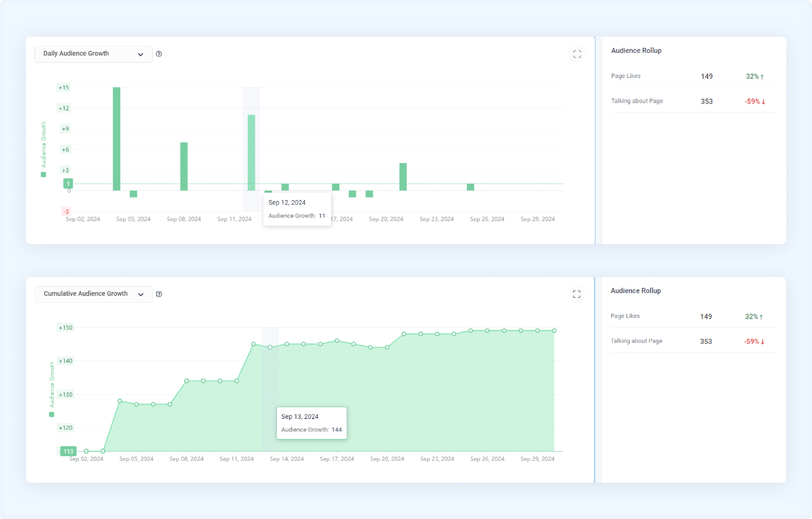Click the green '1' baseline marker on the daily chart axis

tap(68, 184)
